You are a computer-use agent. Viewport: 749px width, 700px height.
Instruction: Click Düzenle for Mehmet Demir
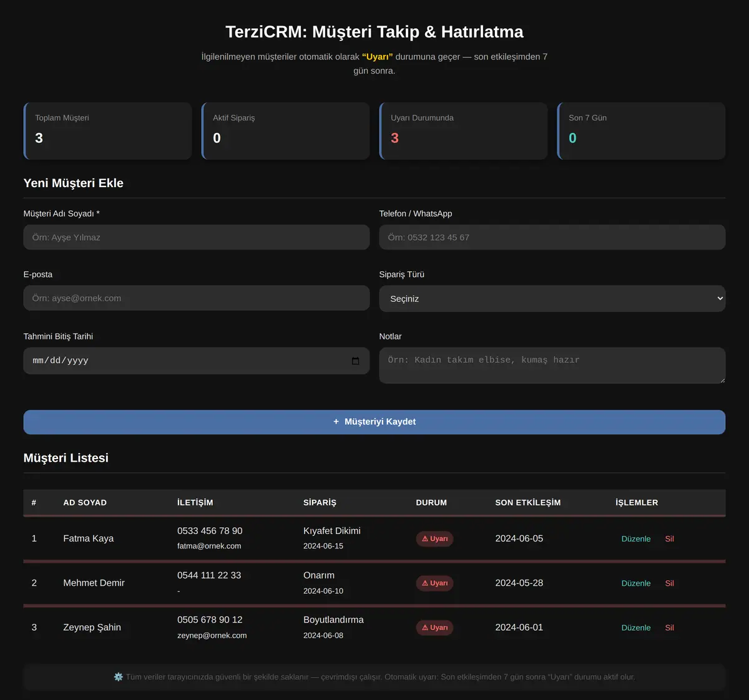[636, 583]
